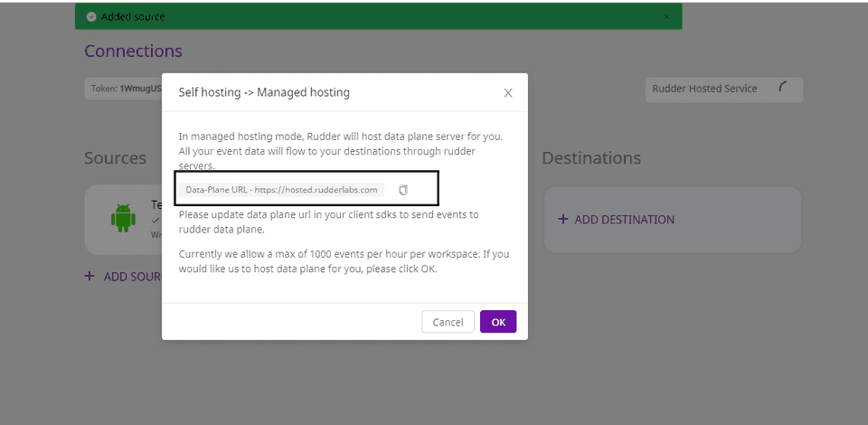
Task: Click the Added source banner message text
Action: 133,16
